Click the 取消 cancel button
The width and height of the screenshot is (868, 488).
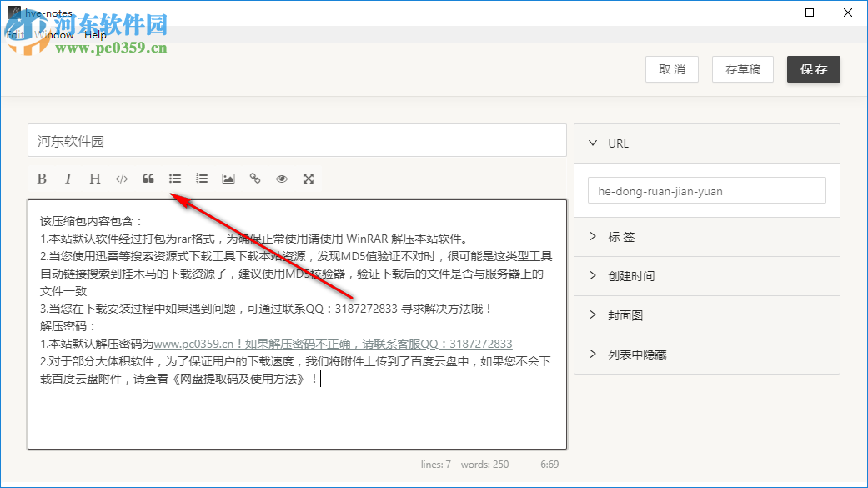tap(671, 69)
